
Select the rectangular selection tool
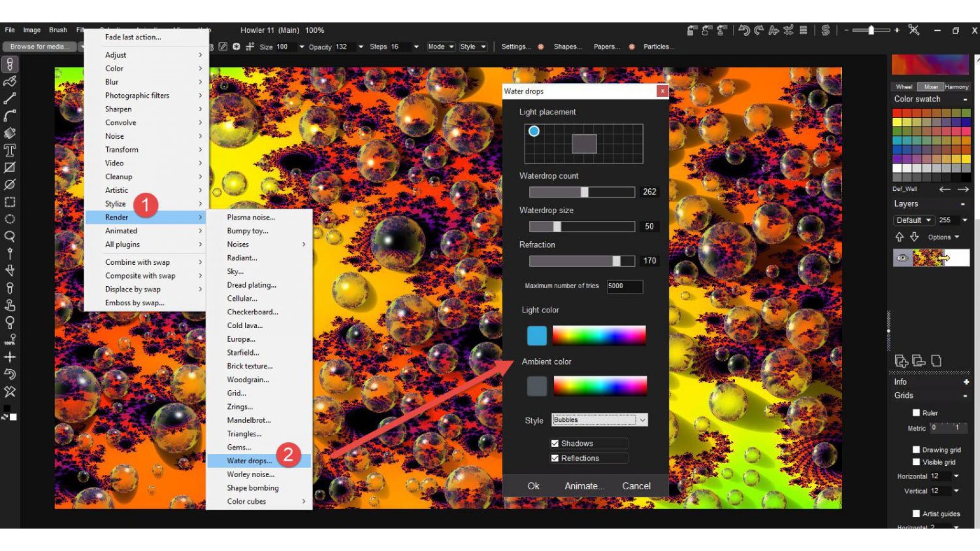(x=10, y=202)
